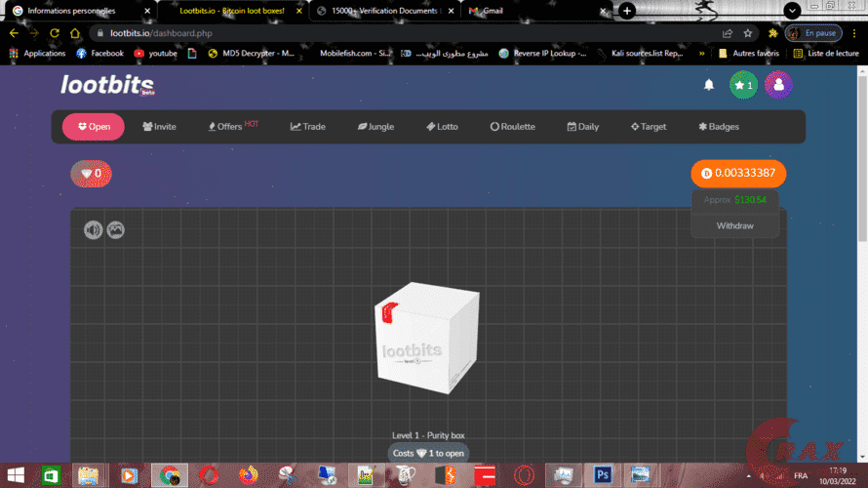Open Photoshop from the Windows taskbar
The image size is (868, 488).
tap(603, 475)
